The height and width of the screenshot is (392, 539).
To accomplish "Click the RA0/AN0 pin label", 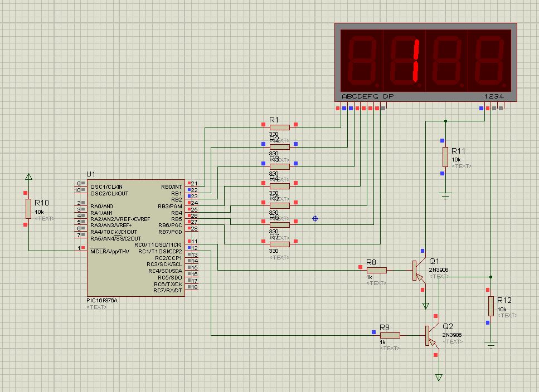I will click(102, 207).
